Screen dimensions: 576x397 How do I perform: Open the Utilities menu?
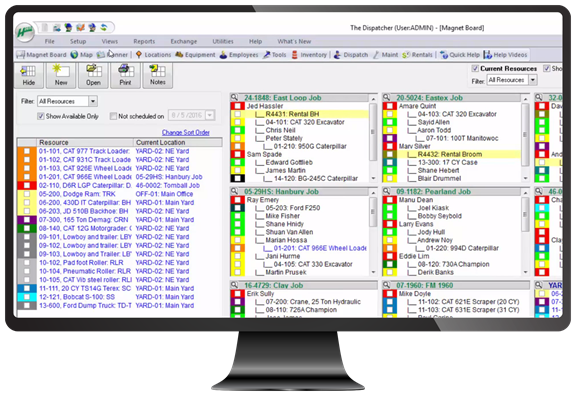point(223,41)
